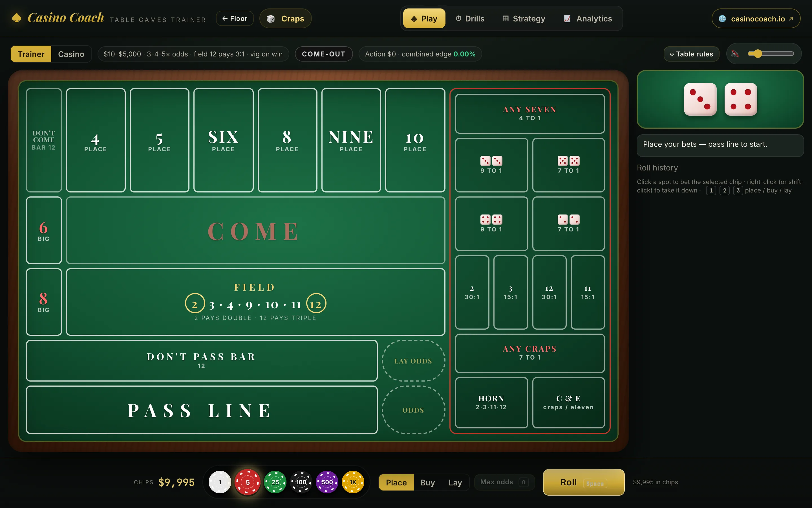Bet on Don't Pass Bar 12
Image resolution: width=812 pixels, height=508 pixels.
pyautogui.click(x=202, y=360)
